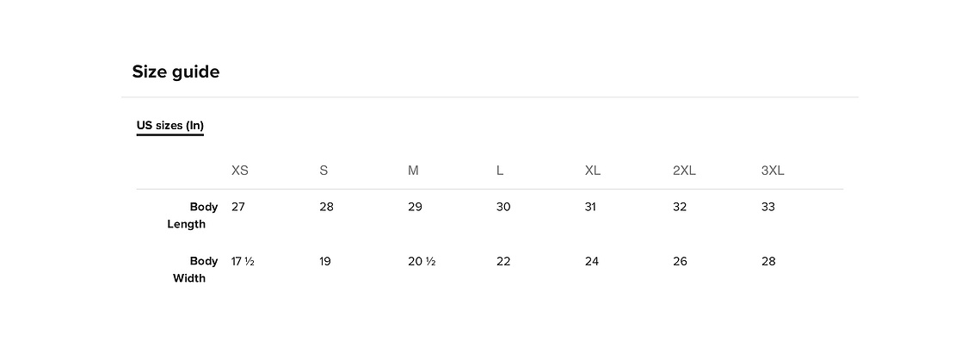Click XS body width value 17 ½

(x=243, y=262)
